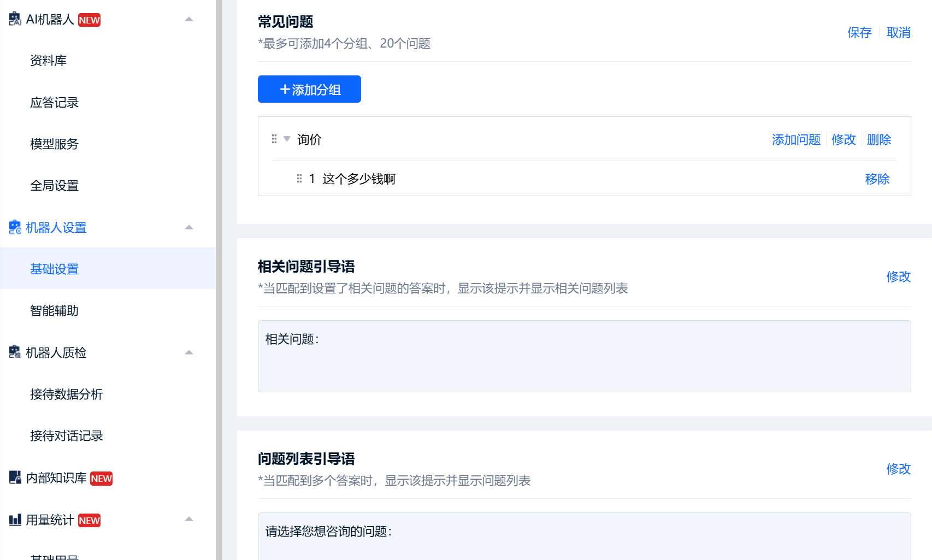Click the 相关问题 guide text box

(x=584, y=356)
